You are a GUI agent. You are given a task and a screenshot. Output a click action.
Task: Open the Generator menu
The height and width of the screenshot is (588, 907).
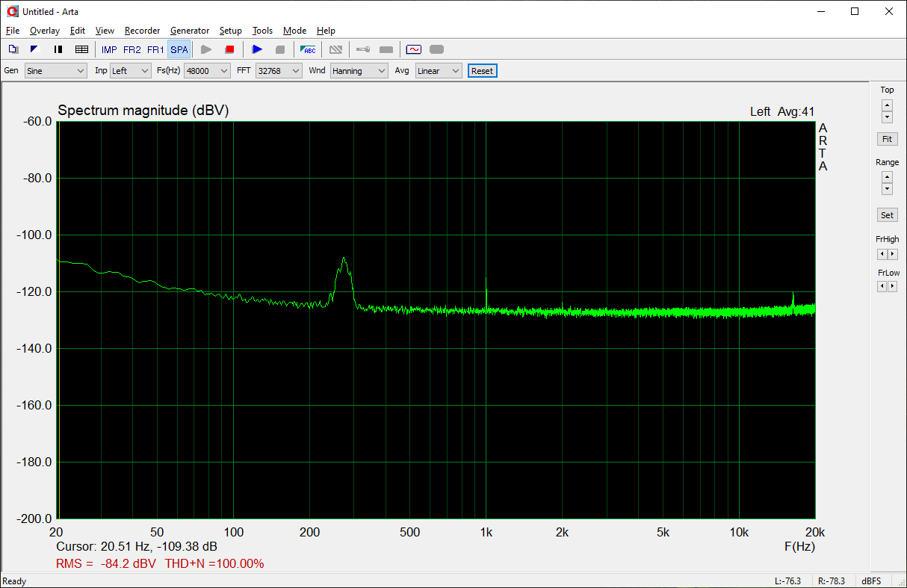(190, 31)
